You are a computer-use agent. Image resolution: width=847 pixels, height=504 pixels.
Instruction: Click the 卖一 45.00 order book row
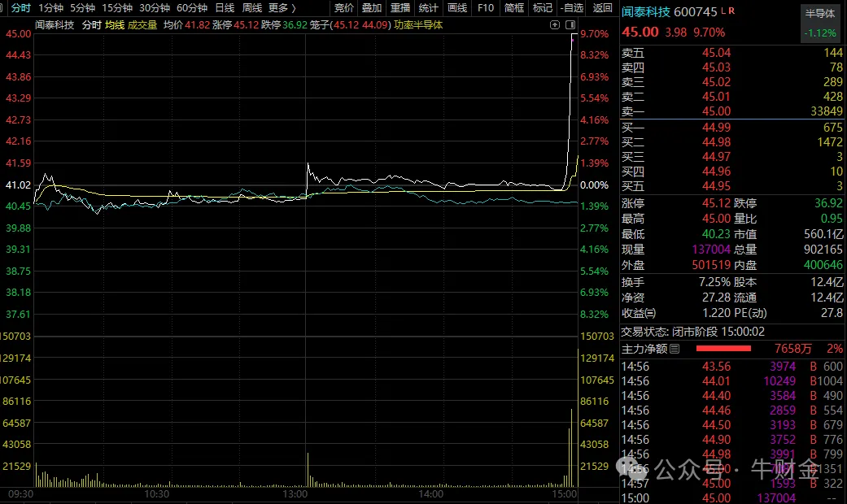732,112
